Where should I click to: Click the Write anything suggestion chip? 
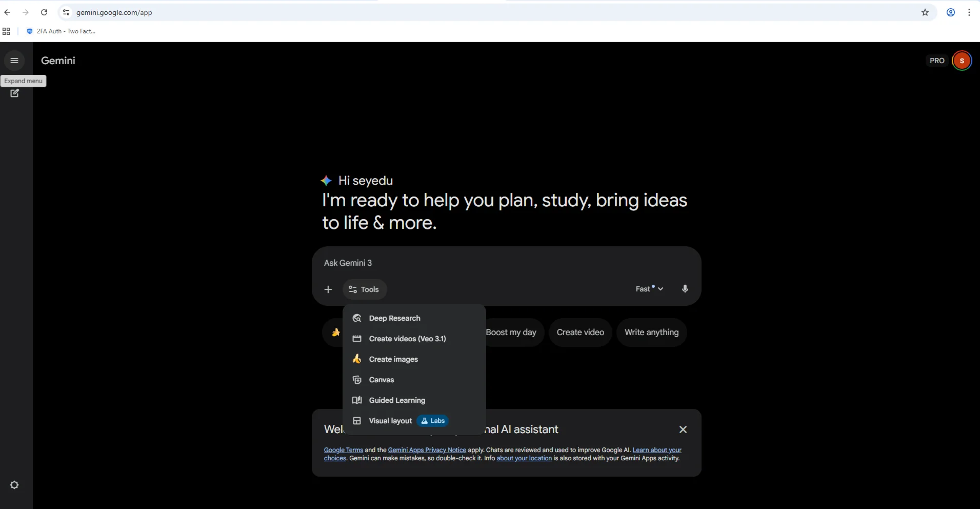tap(652, 332)
